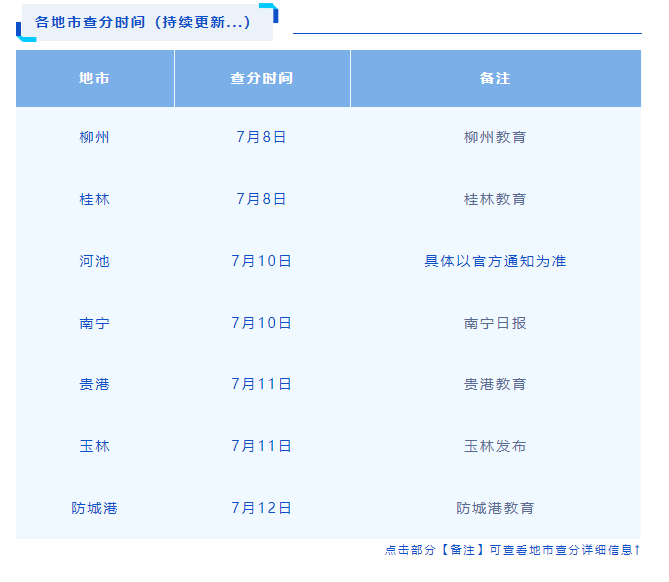Open the 防城港教育 link
Image resolution: width=669 pixels, height=582 pixels.
pos(495,508)
